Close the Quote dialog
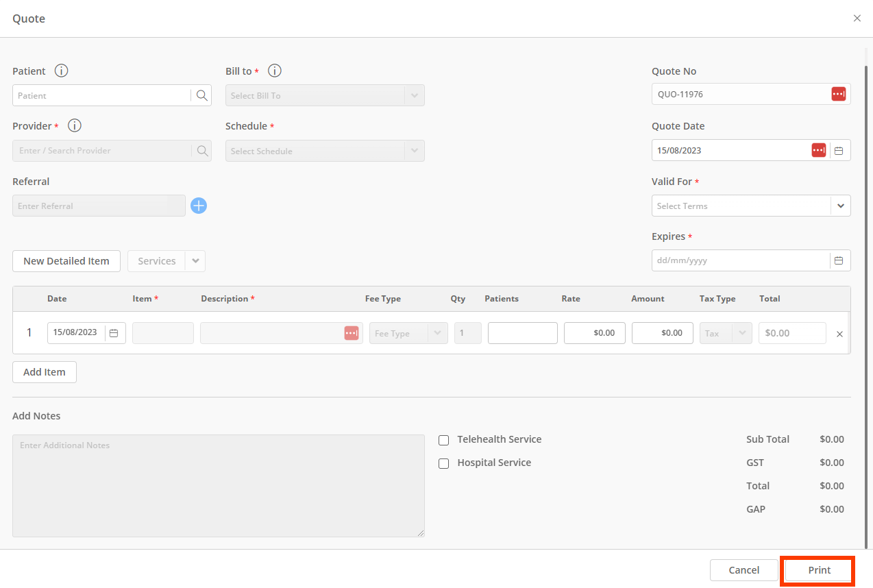The image size is (873, 588). [x=857, y=19]
